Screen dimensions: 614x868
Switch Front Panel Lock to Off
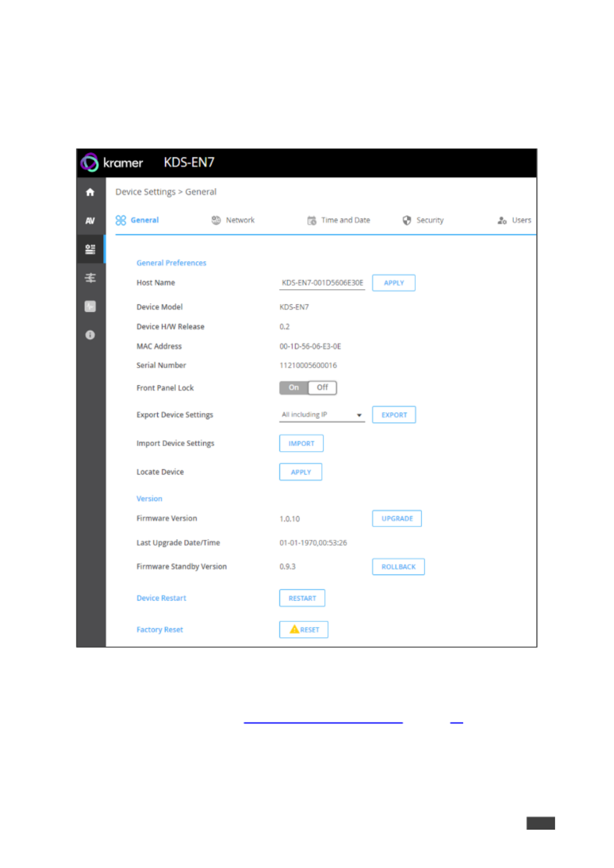[323, 388]
